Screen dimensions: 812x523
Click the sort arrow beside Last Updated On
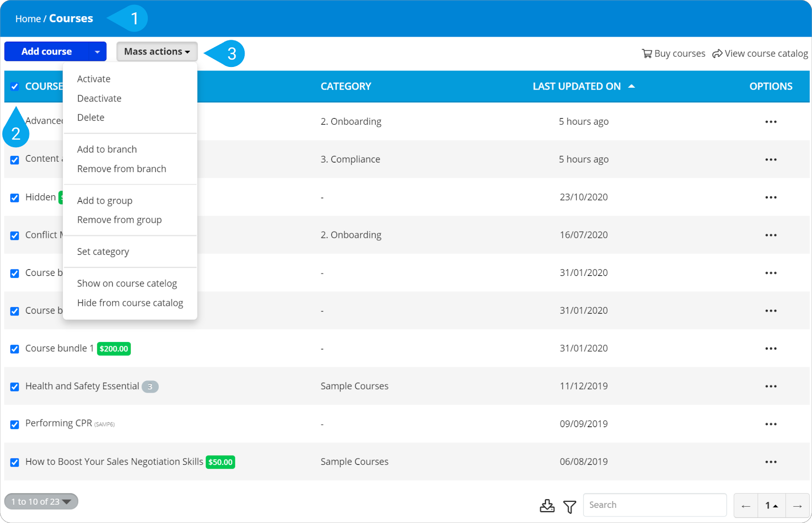click(x=631, y=86)
